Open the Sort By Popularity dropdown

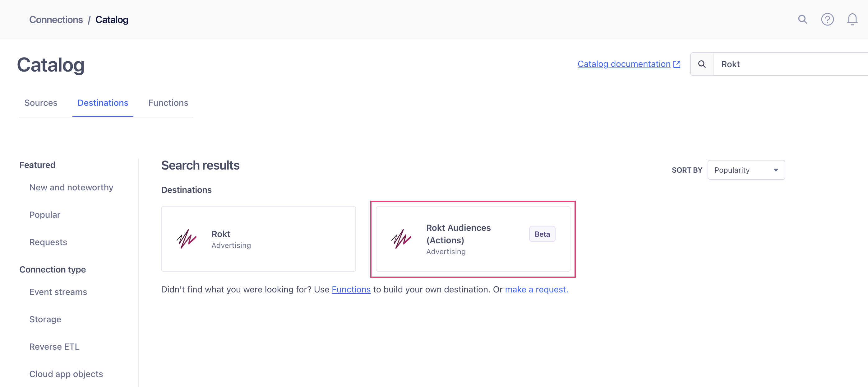[x=746, y=170]
